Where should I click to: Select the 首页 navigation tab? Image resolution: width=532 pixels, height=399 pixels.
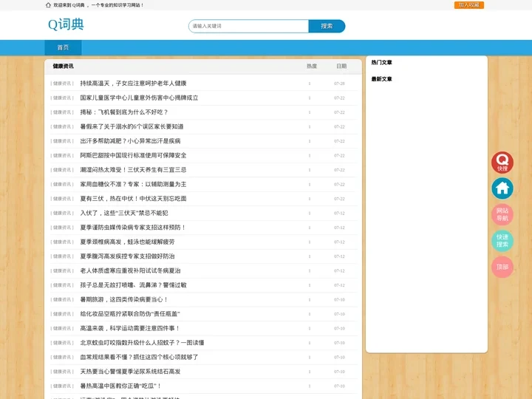point(63,47)
